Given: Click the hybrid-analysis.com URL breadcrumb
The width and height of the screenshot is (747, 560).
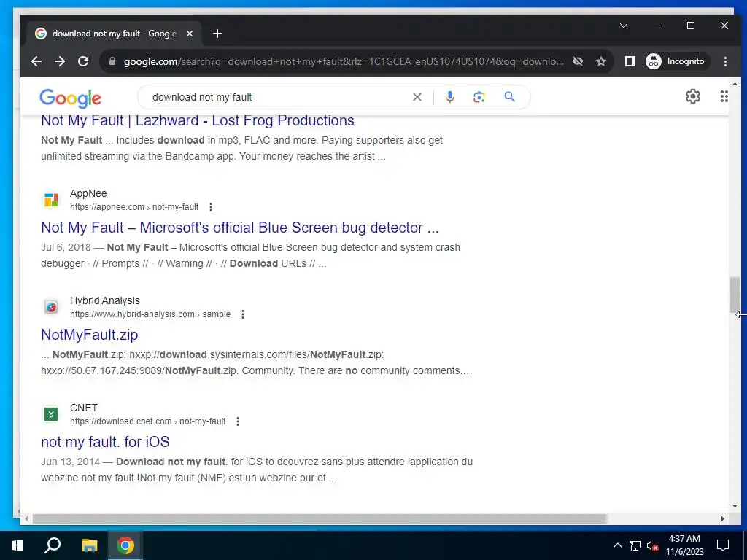Looking at the screenshot, I should coord(150,314).
